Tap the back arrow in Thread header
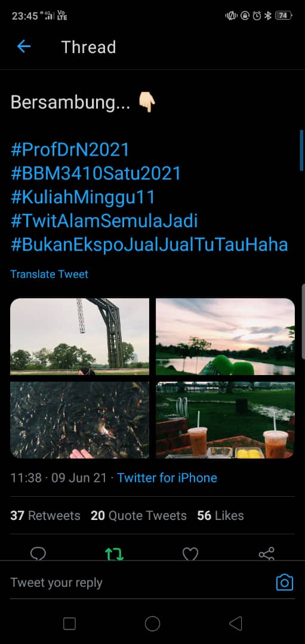 [x=23, y=47]
